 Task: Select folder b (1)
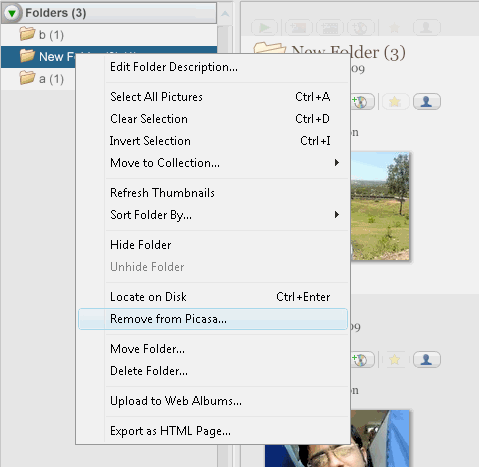click(x=109, y=35)
